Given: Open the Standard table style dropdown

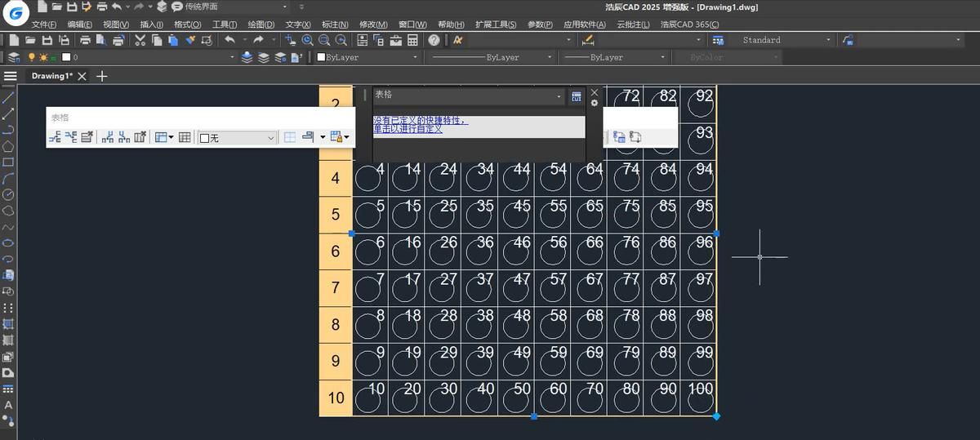Looking at the screenshot, I should tap(828, 40).
